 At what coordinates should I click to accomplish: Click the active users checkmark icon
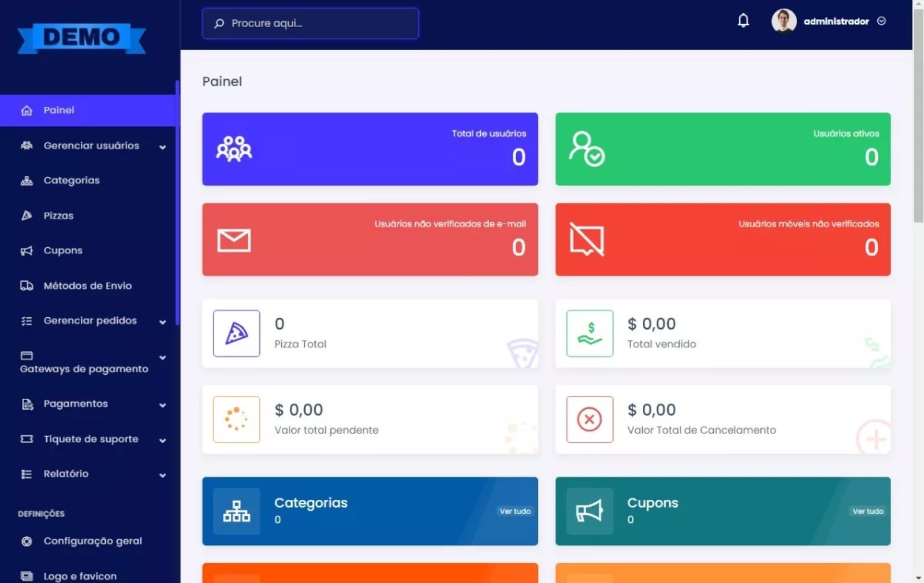587,149
